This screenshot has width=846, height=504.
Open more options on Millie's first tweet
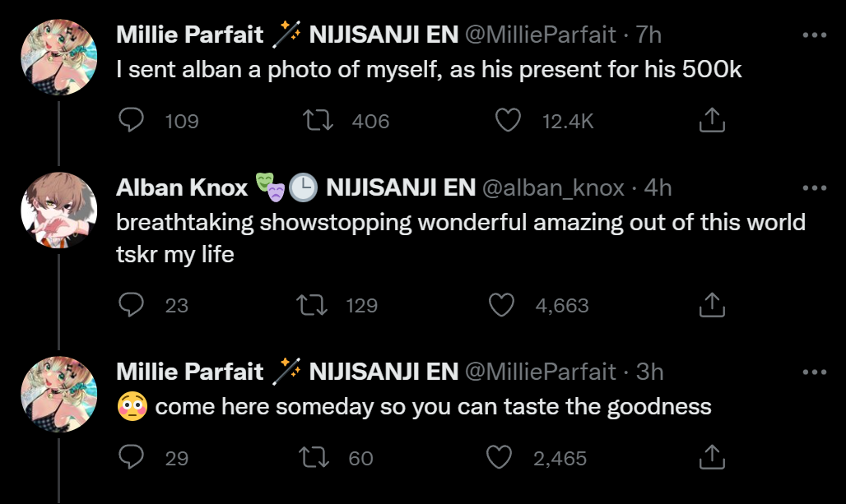tap(813, 35)
